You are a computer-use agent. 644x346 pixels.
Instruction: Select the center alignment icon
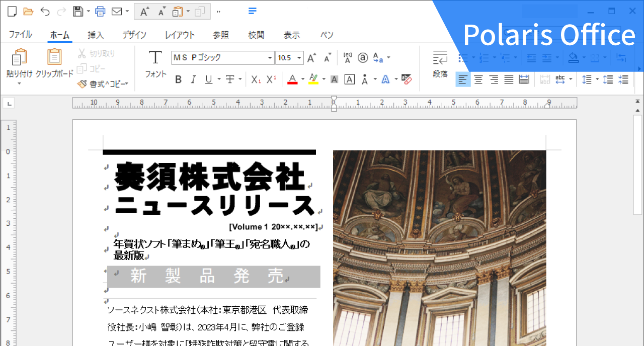pyautogui.click(x=477, y=79)
